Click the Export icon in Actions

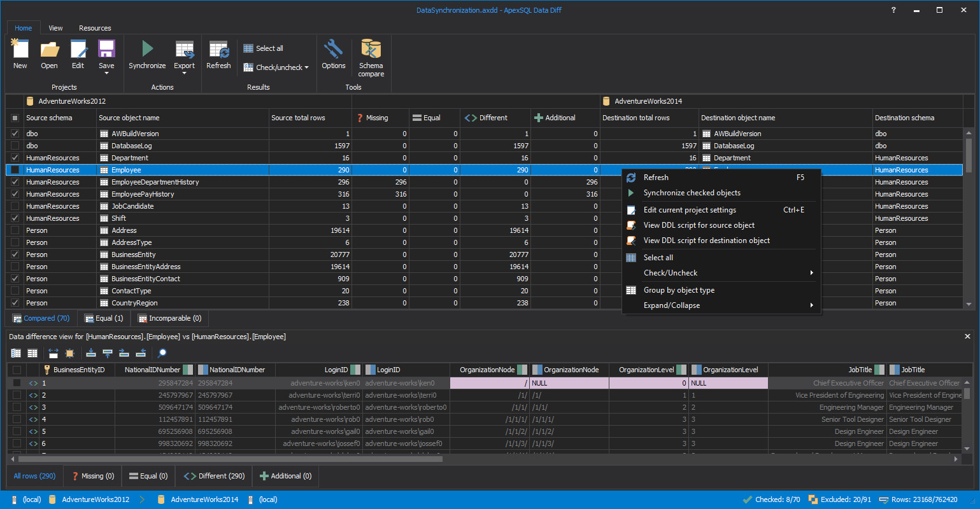click(184, 49)
